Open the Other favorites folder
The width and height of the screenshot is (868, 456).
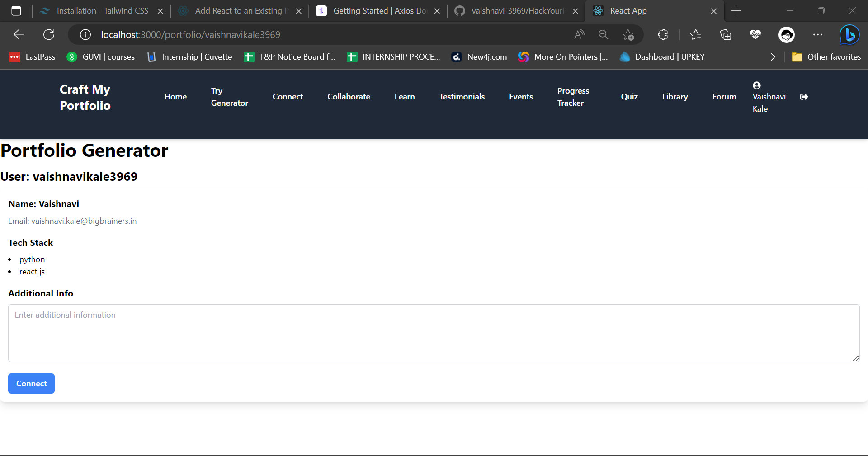[x=826, y=57]
